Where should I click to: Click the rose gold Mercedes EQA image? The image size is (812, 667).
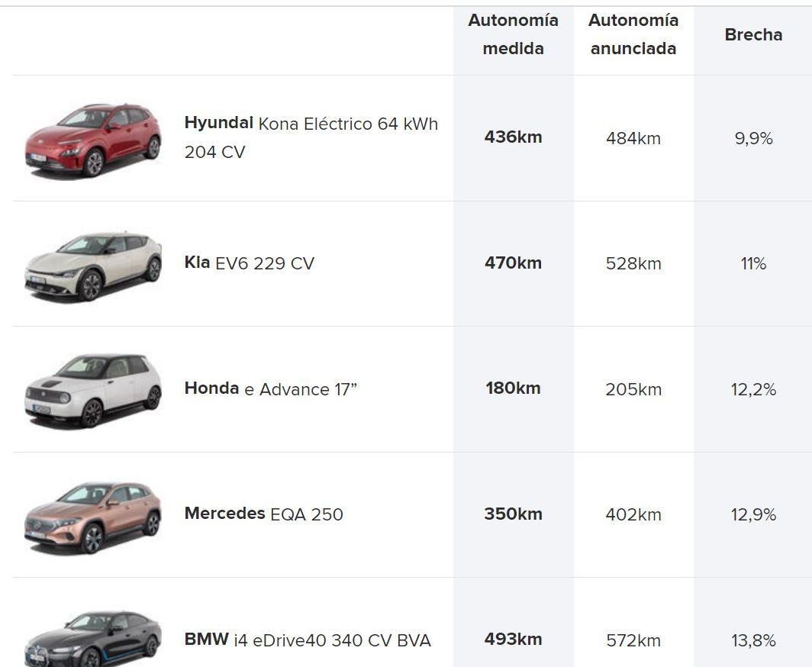point(93,516)
